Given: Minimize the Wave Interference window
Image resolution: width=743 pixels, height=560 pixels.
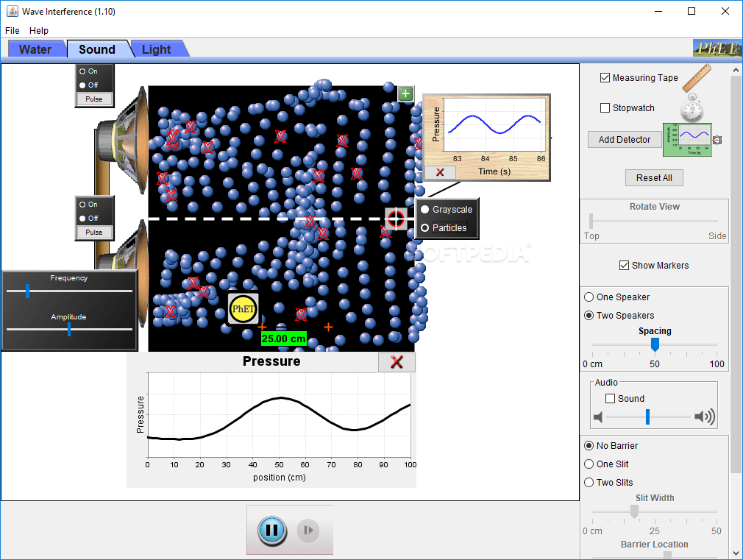Looking at the screenshot, I should 658,11.
